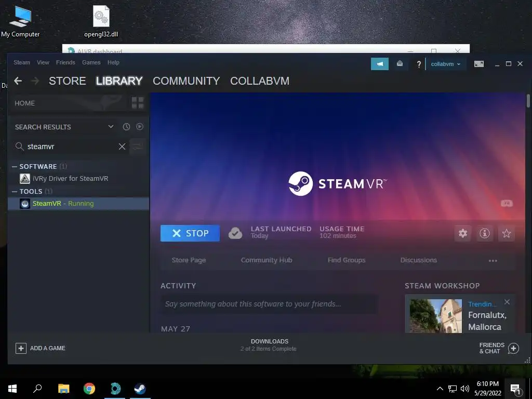Add SteamVR to favorites star

click(x=506, y=233)
